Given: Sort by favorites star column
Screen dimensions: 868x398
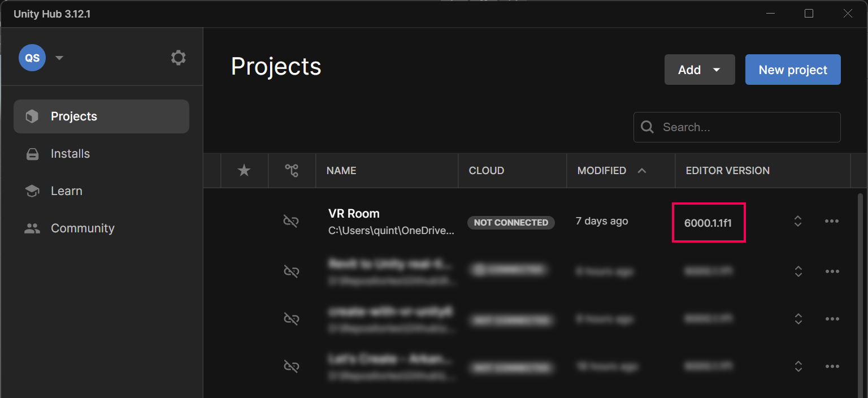Looking at the screenshot, I should [x=244, y=170].
